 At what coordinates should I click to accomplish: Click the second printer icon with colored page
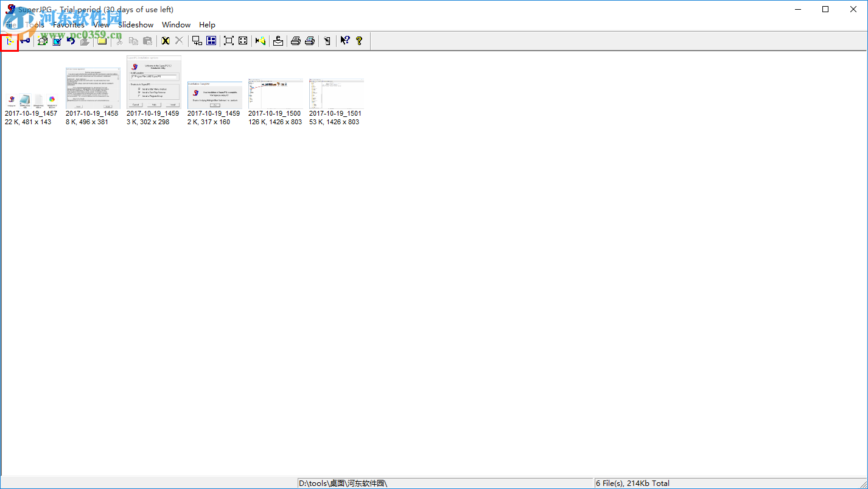pyautogui.click(x=310, y=41)
